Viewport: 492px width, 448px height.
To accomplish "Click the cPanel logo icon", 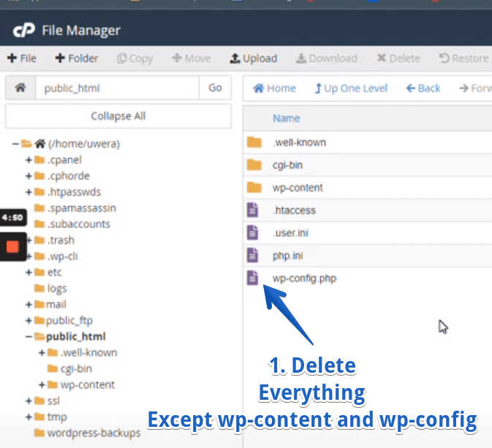I will click(x=24, y=31).
